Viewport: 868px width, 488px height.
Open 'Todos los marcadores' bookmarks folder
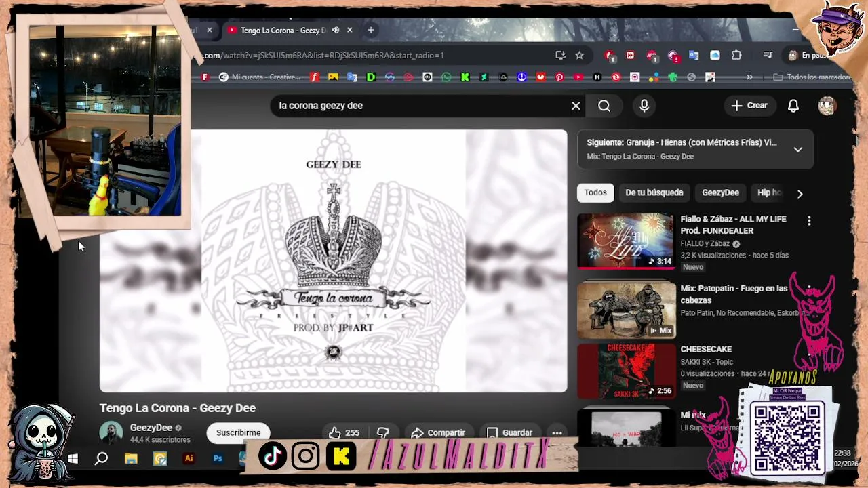pos(812,77)
